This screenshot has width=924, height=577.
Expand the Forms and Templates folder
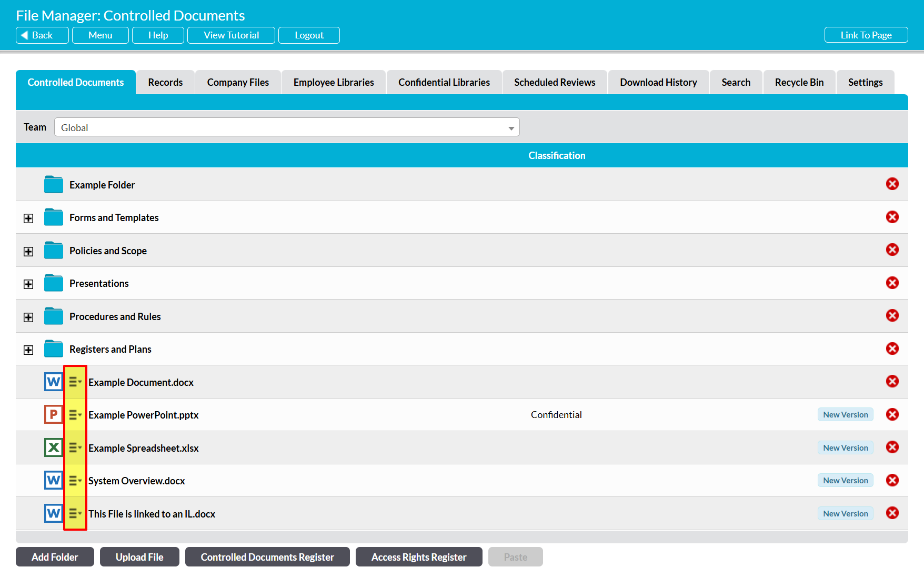pyautogui.click(x=28, y=218)
